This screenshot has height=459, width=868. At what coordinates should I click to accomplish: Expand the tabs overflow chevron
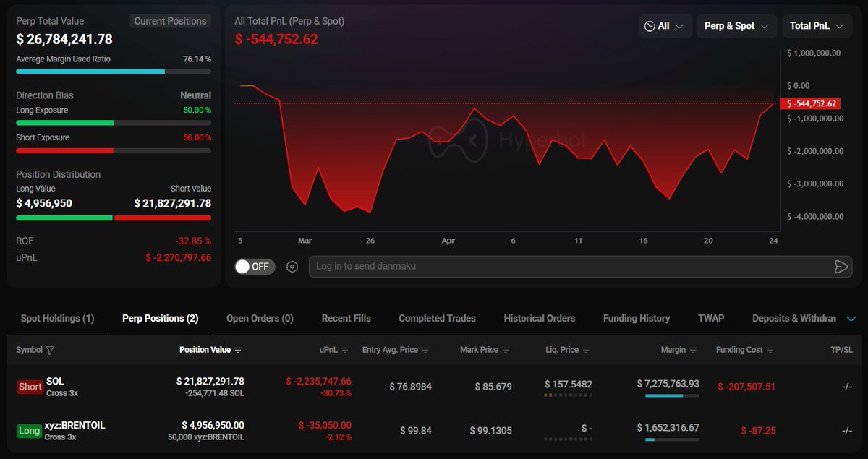click(x=851, y=319)
